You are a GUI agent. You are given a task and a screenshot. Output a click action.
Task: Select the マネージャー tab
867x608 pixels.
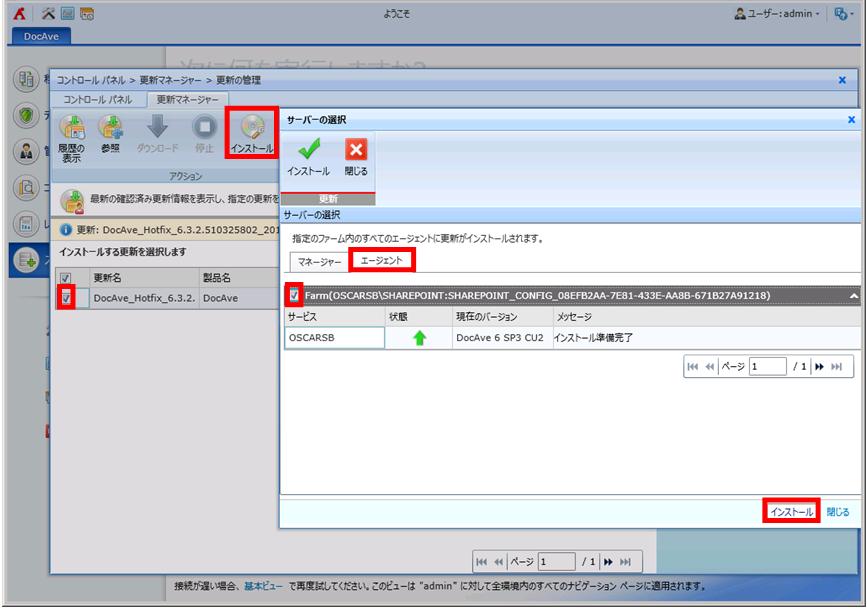click(x=319, y=262)
